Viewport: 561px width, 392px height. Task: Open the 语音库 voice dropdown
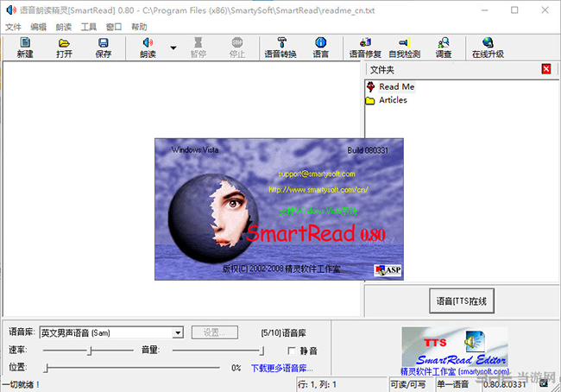pyautogui.click(x=178, y=332)
